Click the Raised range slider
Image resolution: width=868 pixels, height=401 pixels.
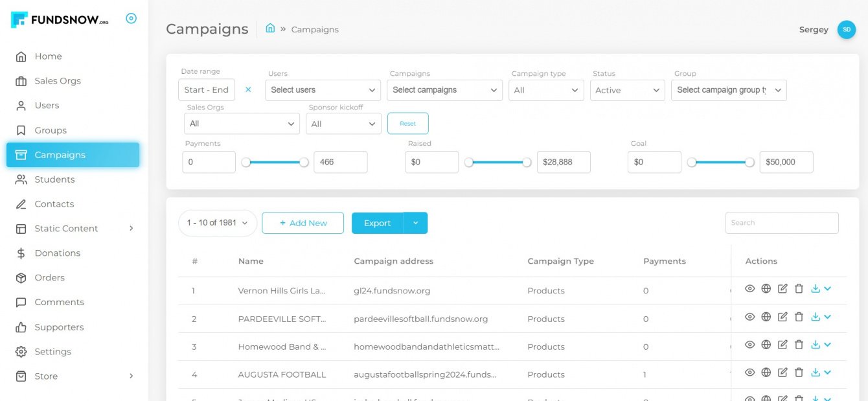(x=497, y=163)
